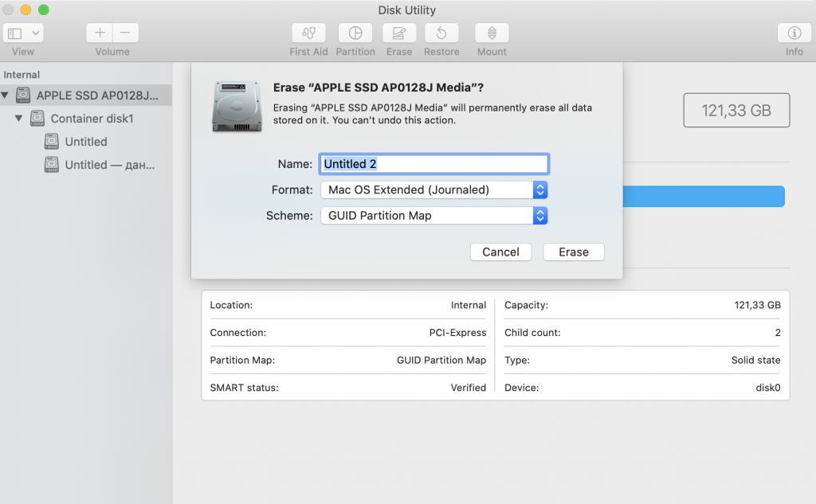Open the Format dropdown Mac OS Extended (Journaled)

[x=434, y=189]
